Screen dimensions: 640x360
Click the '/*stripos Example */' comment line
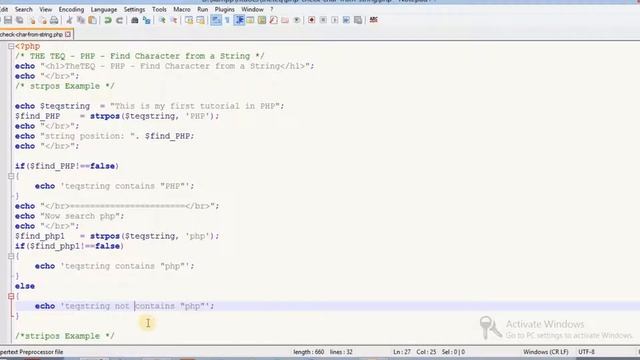(x=64, y=336)
